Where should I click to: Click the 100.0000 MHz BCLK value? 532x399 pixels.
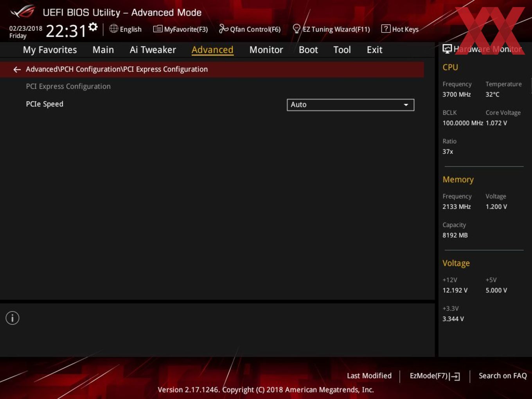(463, 123)
